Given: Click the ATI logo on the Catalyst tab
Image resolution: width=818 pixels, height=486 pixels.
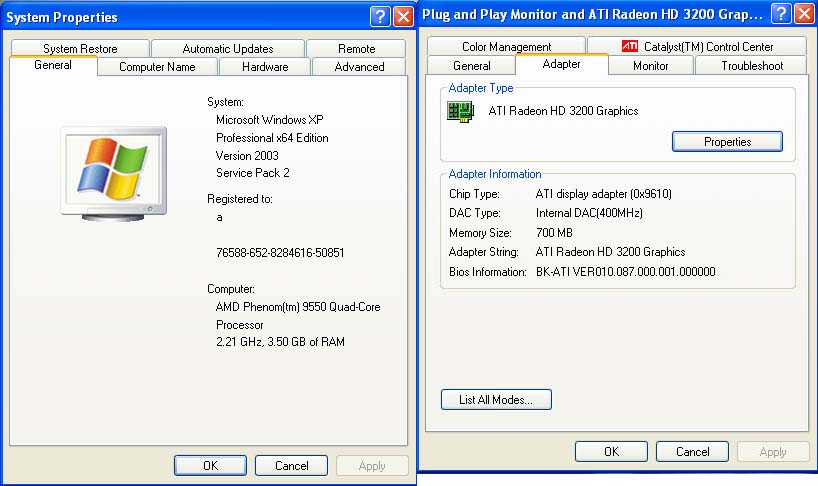Looking at the screenshot, I should coord(630,46).
